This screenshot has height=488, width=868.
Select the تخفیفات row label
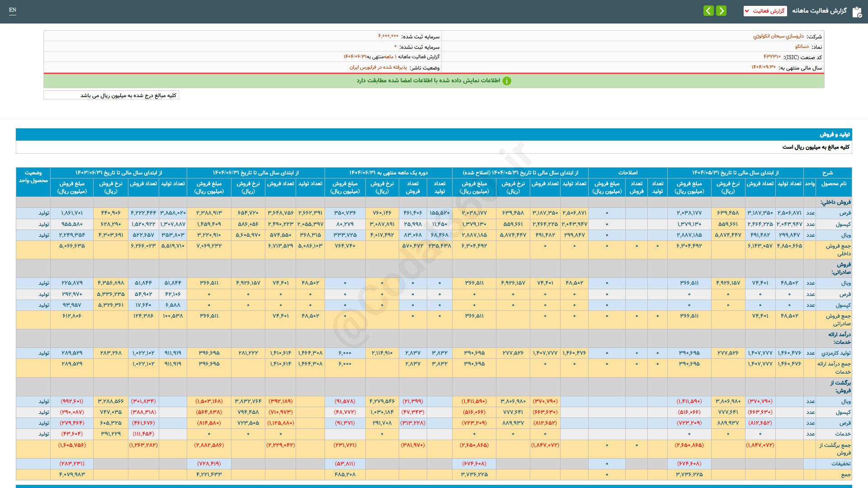[x=840, y=464]
